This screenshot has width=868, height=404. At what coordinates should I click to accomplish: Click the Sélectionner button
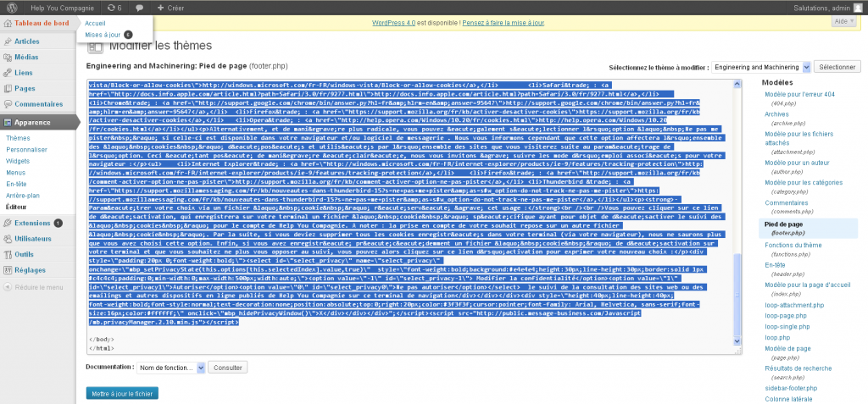[837, 67]
